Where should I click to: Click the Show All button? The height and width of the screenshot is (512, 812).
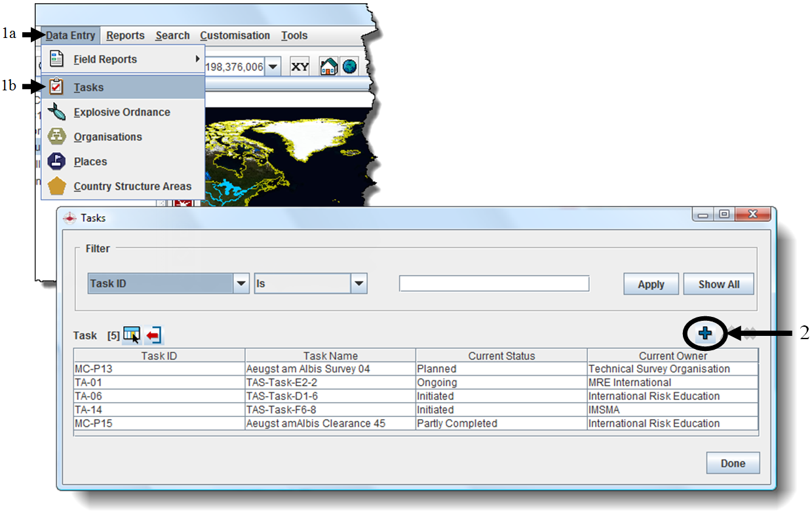pos(718,284)
